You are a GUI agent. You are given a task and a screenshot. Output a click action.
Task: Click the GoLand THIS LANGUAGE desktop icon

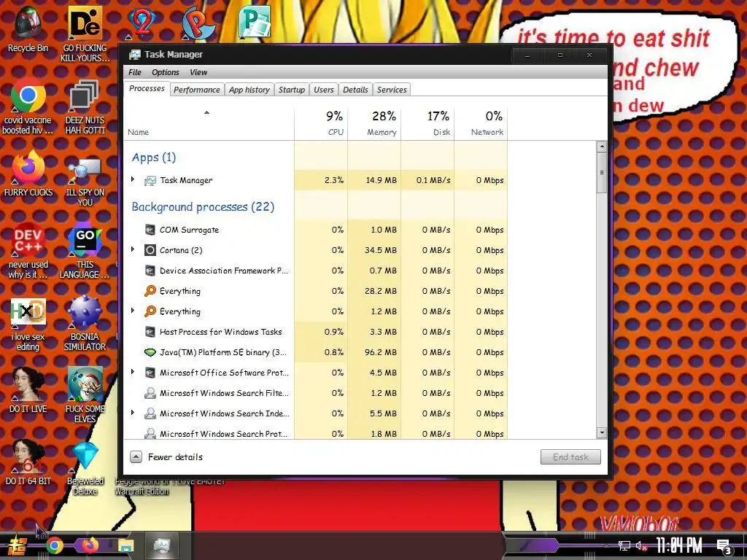pyautogui.click(x=85, y=251)
